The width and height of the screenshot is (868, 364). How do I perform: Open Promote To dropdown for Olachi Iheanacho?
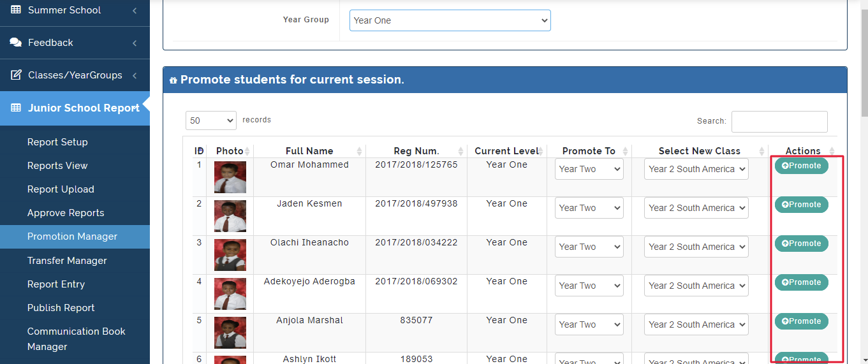tap(589, 247)
